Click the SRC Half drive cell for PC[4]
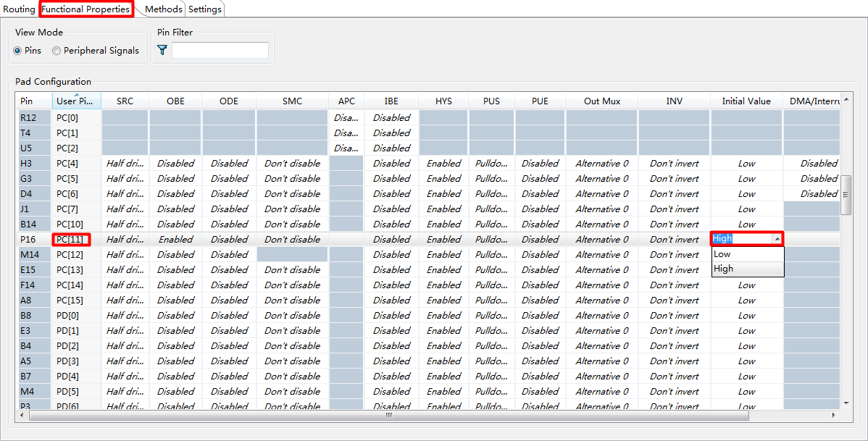The image size is (868, 441). click(125, 163)
